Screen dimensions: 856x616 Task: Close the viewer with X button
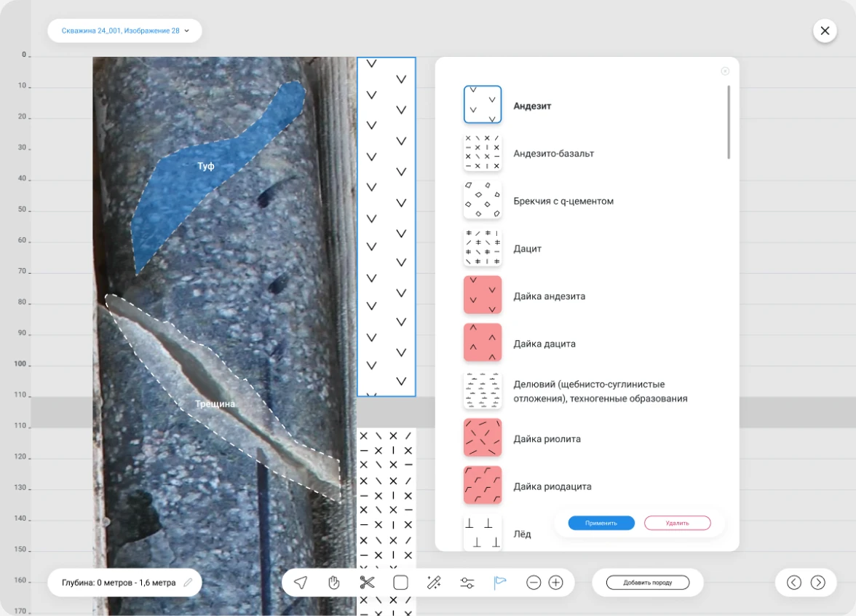click(x=825, y=31)
